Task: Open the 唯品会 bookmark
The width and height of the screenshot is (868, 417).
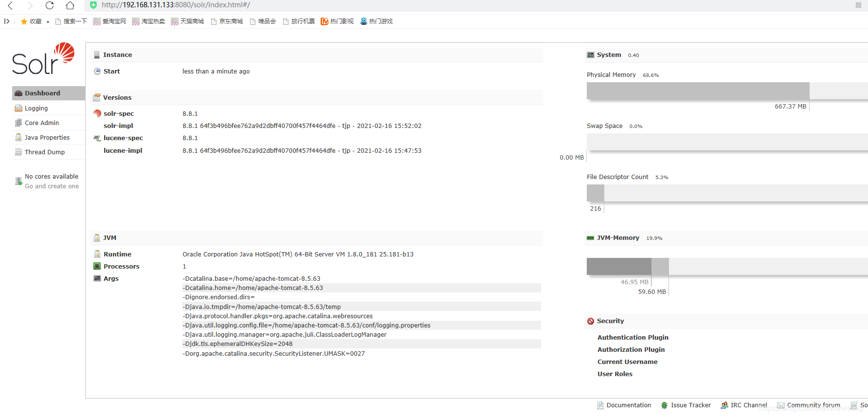Action: click(x=263, y=21)
